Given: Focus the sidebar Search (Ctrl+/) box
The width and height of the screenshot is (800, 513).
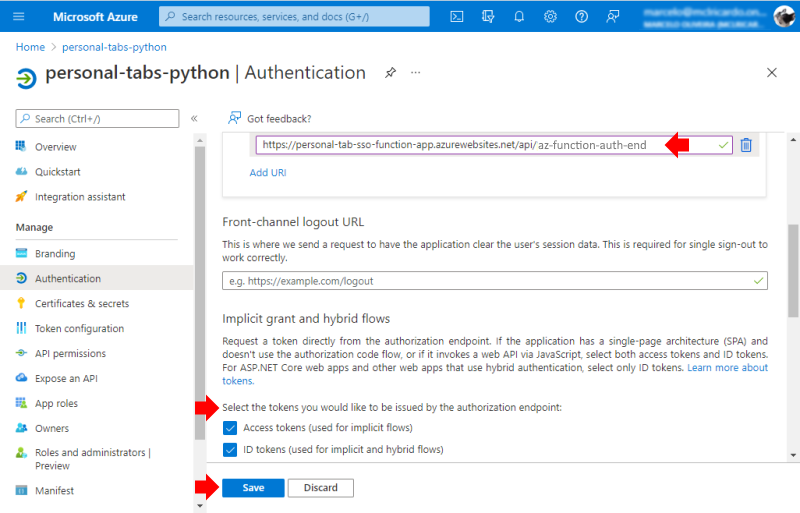Looking at the screenshot, I should [x=97, y=118].
